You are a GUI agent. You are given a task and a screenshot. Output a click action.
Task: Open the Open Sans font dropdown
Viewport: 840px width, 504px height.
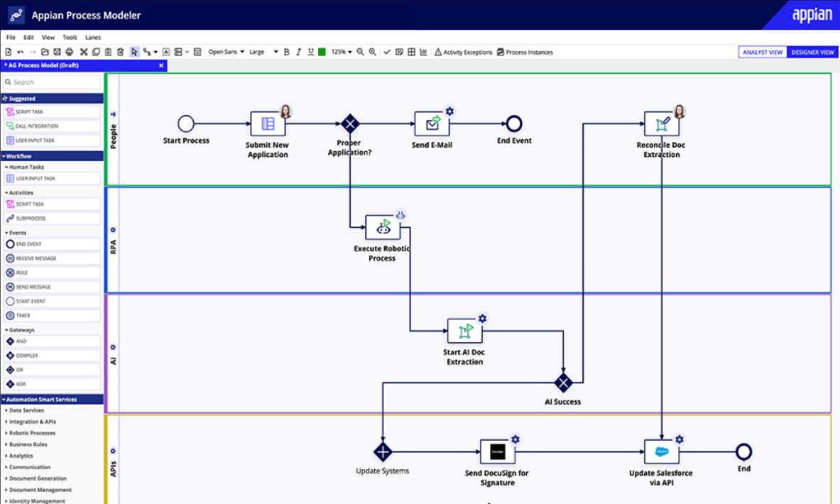226,52
